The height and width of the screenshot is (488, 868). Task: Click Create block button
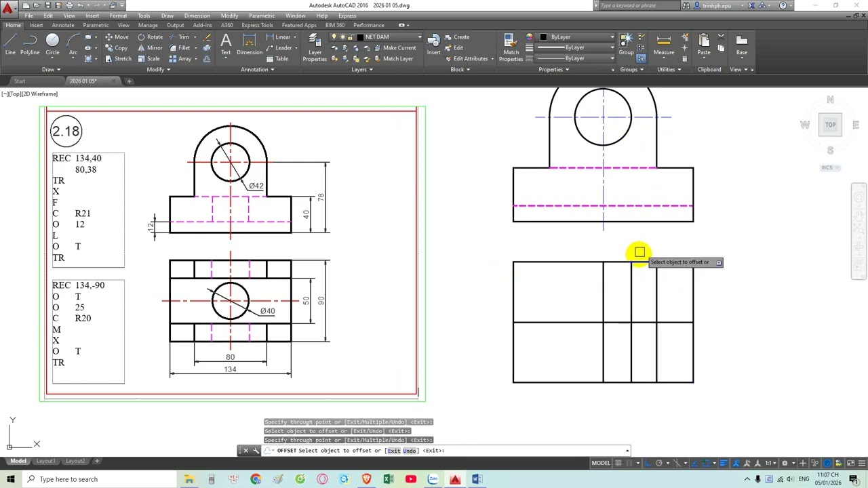click(456, 37)
